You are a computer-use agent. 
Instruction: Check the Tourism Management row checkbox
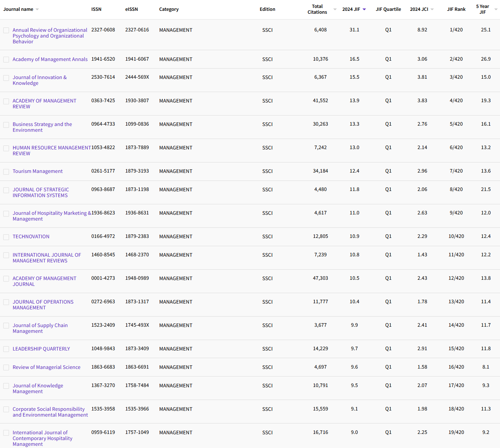point(6,172)
